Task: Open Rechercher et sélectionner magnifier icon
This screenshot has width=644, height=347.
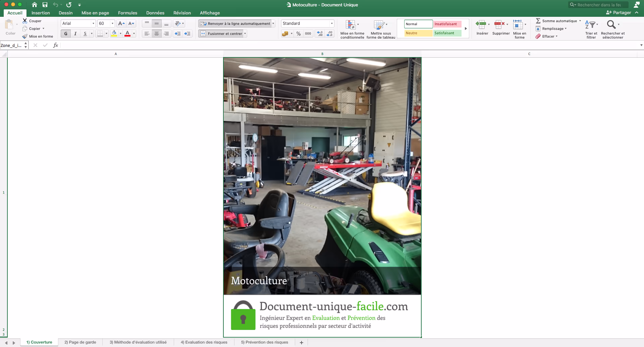Action: coord(611,24)
